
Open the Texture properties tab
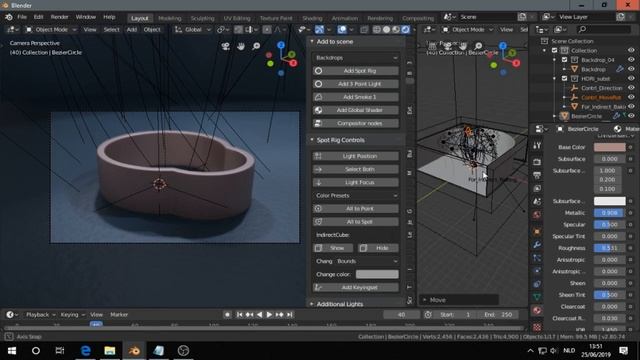pos(537,327)
